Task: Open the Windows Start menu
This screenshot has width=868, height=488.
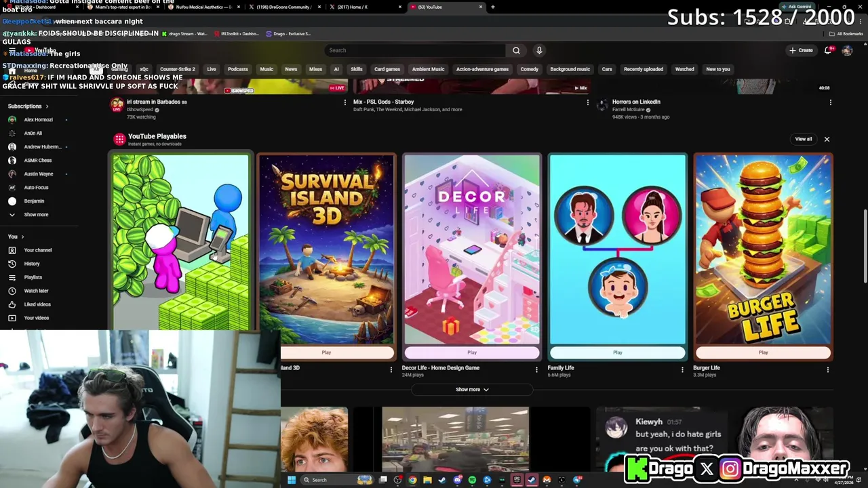Action: (292, 480)
